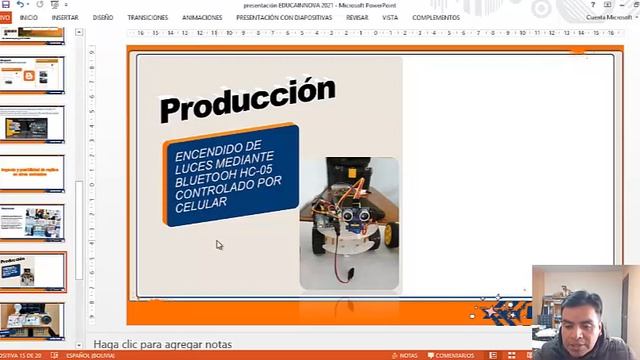
Task: Click the slide number indicator in status bar
Action: pyautogui.click(x=21, y=356)
